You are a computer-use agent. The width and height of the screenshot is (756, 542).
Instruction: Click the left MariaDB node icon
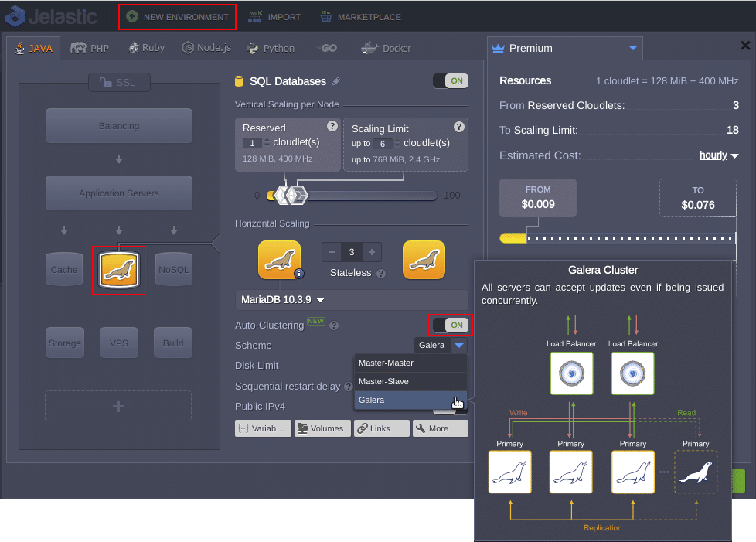(x=279, y=260)
